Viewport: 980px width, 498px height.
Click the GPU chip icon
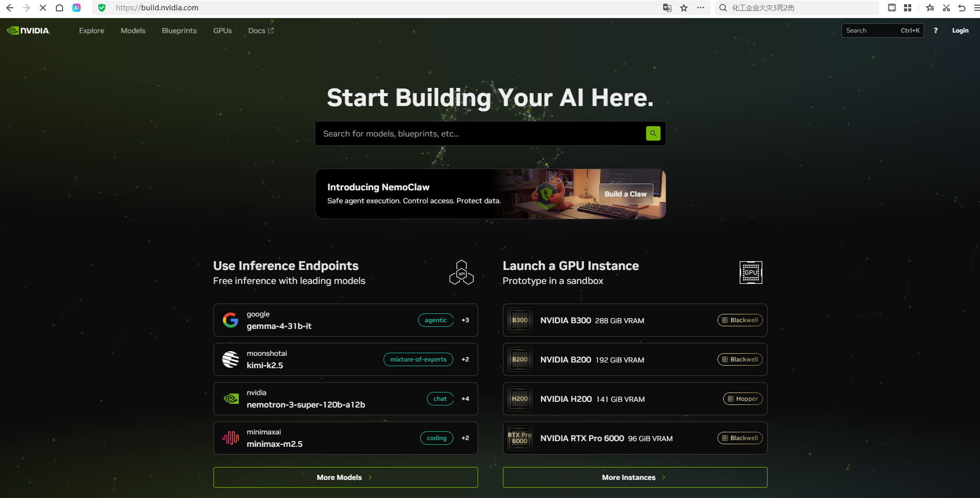click(751, 273)
